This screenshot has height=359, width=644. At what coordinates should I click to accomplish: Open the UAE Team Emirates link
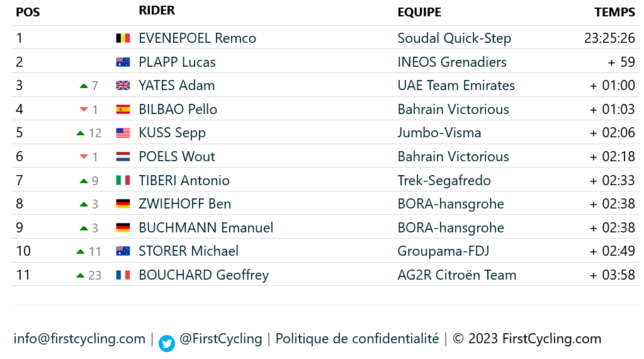coord(456,86)
